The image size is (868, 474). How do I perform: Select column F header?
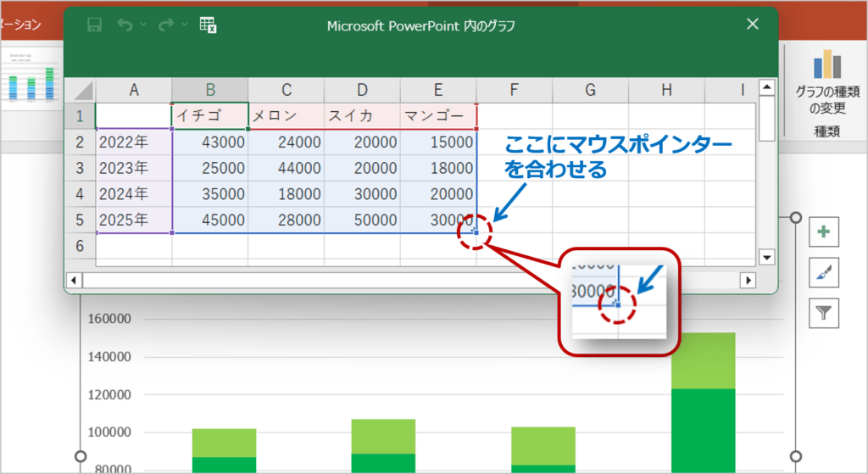click(515, 90)
